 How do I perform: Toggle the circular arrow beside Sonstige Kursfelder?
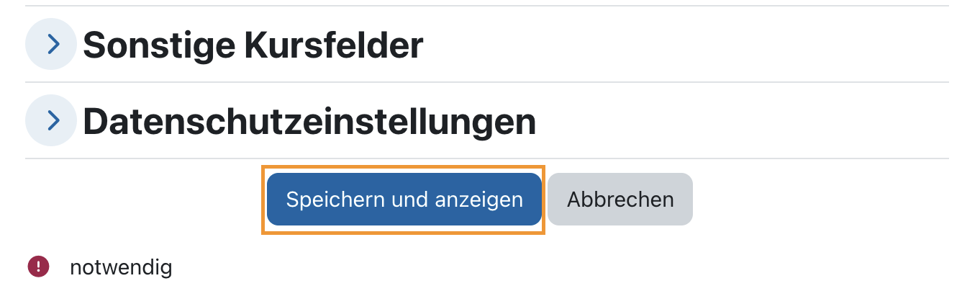tap(50, 44)
